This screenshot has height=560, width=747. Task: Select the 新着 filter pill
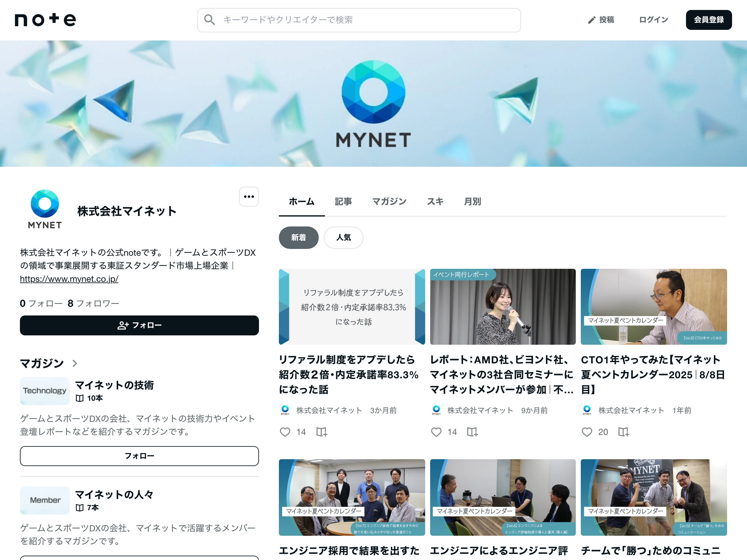coord(298,238)
